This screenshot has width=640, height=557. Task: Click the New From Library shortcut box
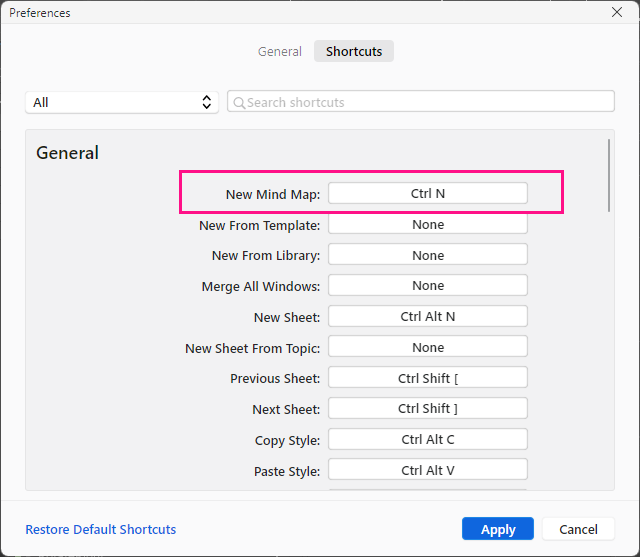[x=427, y=255]
